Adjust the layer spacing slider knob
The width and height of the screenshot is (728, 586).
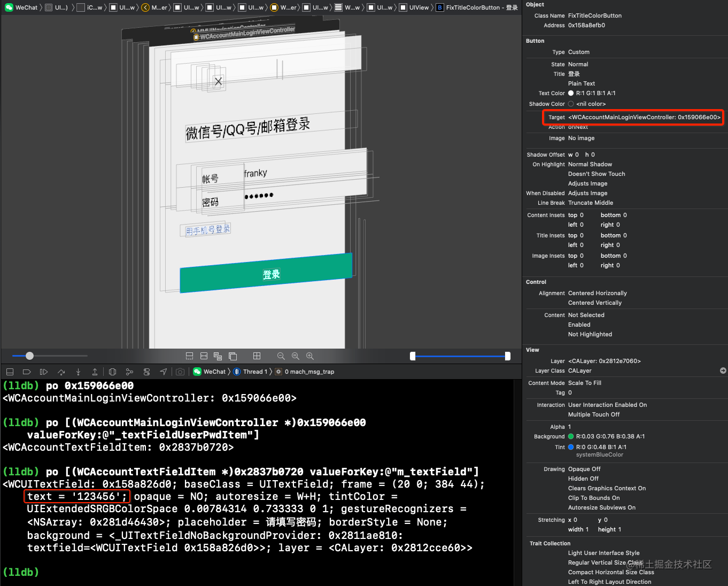click(30, 356)
